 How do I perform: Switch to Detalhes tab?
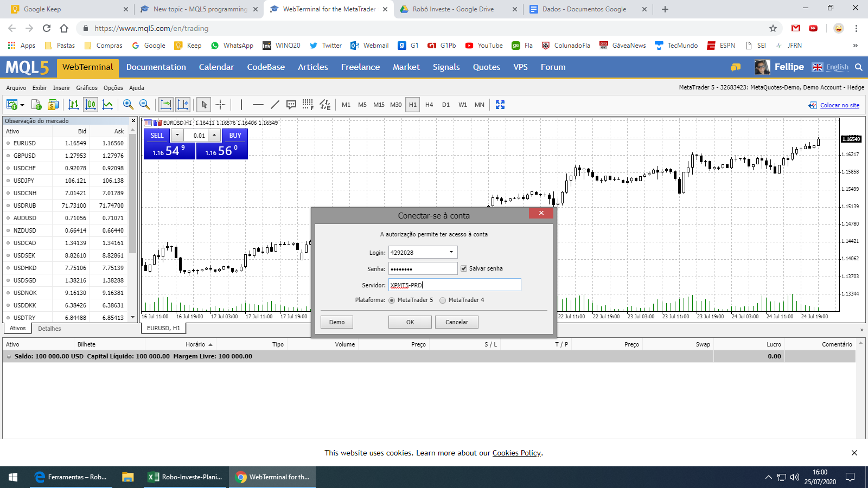click(49, 329)
